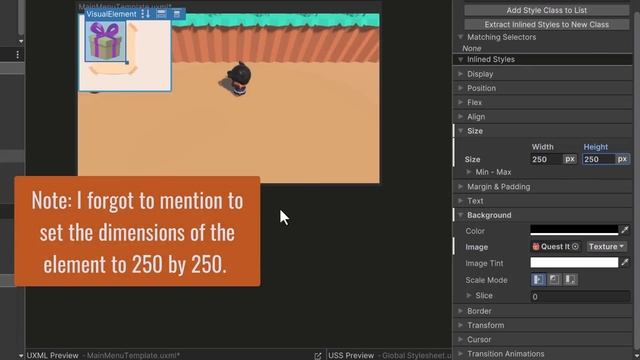Open the object picker circle beside Quest It

click(575, 247)
